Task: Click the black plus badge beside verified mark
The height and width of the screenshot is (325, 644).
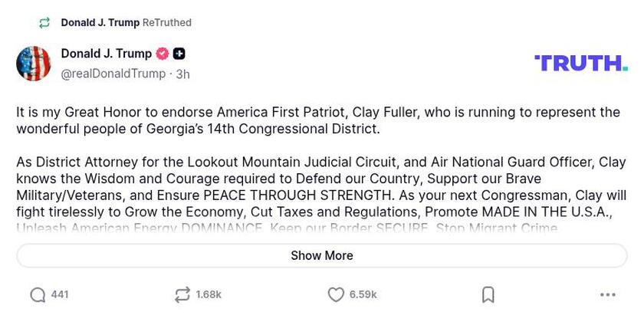Action: coord(179,54)
